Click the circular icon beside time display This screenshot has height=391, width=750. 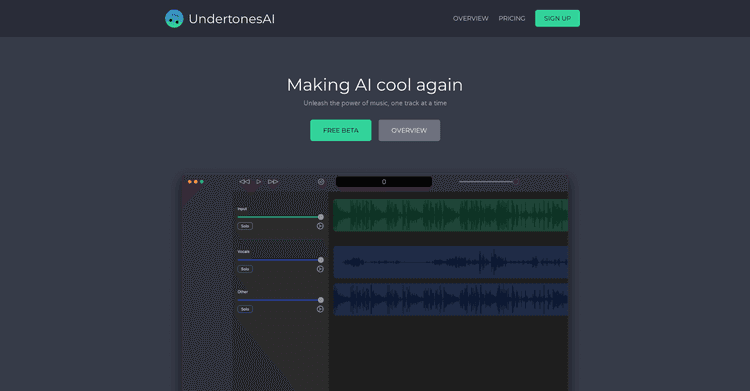coord(321,182)
